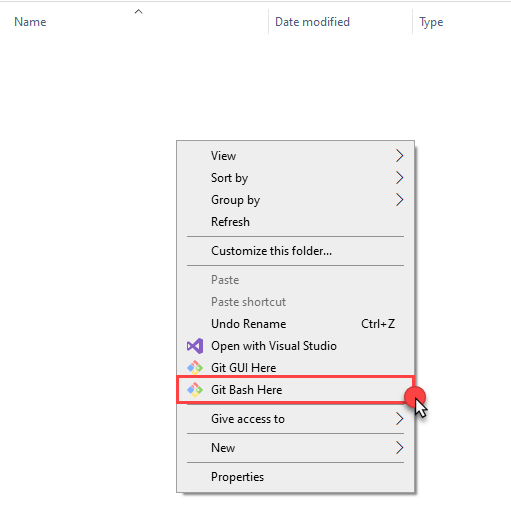
Task: Expand the View submenu arrow
Action: tap(399, 156)
